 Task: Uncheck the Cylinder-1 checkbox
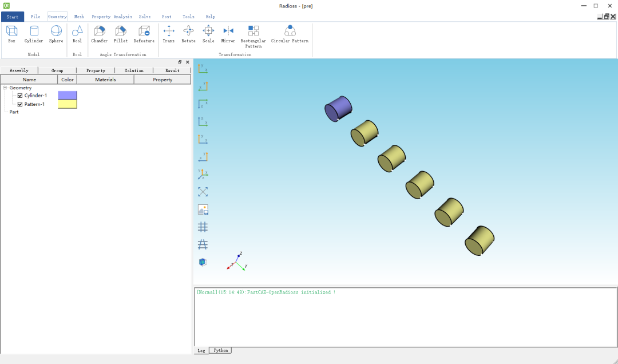20,96
